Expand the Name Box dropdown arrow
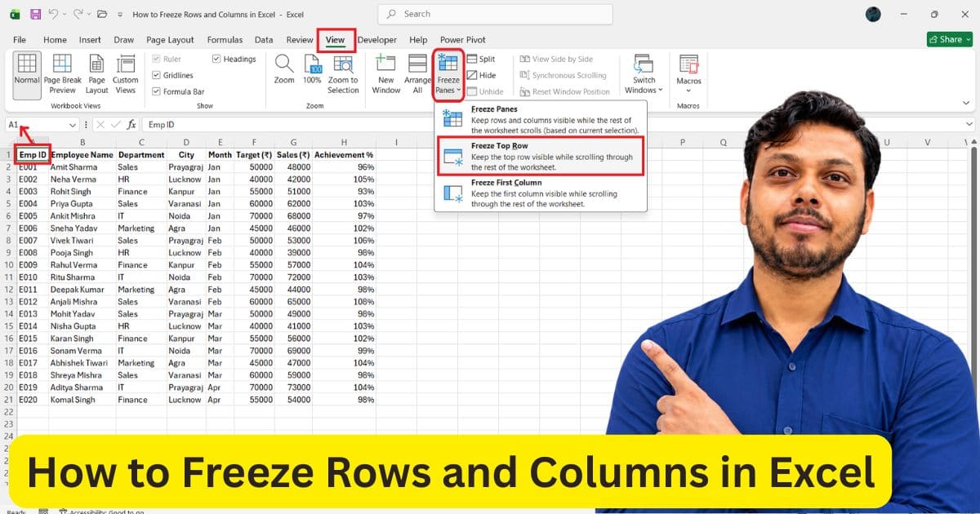The height and width of the screenshot is (514, 980). [x=73, y=125]
